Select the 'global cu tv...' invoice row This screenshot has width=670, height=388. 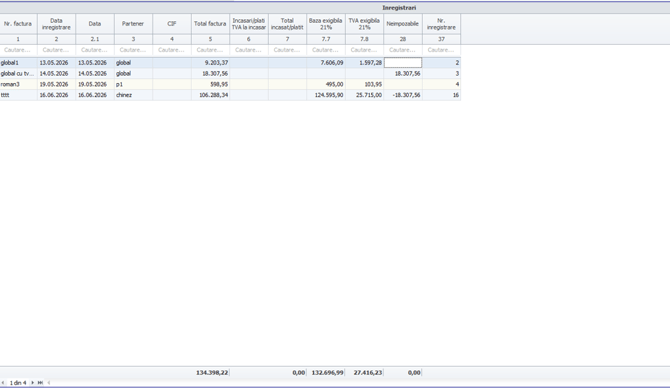(230, 73)
